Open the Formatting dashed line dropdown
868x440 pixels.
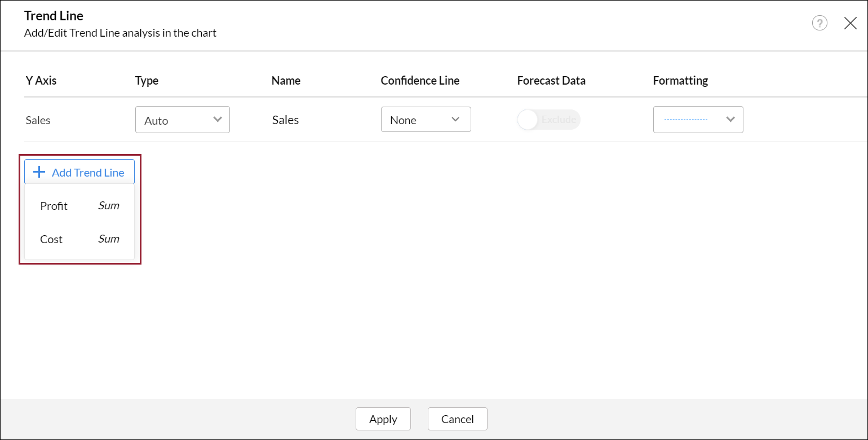tap(698, 120)
